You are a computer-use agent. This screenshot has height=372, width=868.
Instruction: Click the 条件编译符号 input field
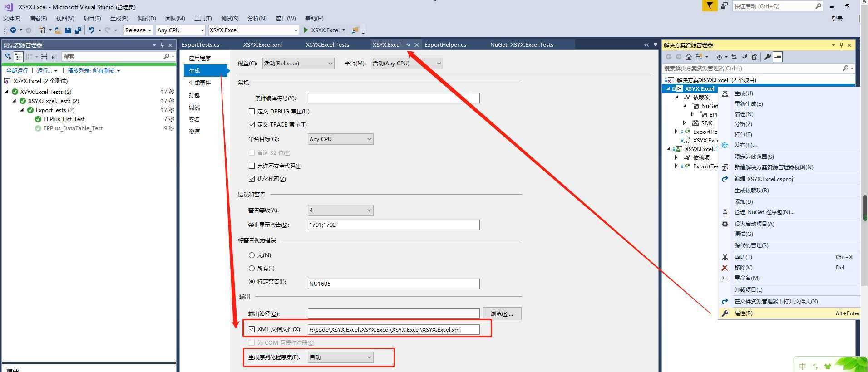click(x=394, y=98)
